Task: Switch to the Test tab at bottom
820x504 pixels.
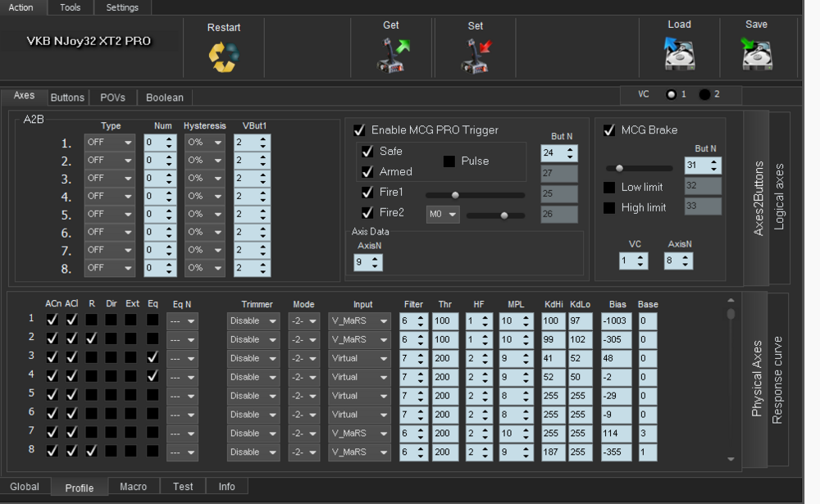Action: (182, 486)
